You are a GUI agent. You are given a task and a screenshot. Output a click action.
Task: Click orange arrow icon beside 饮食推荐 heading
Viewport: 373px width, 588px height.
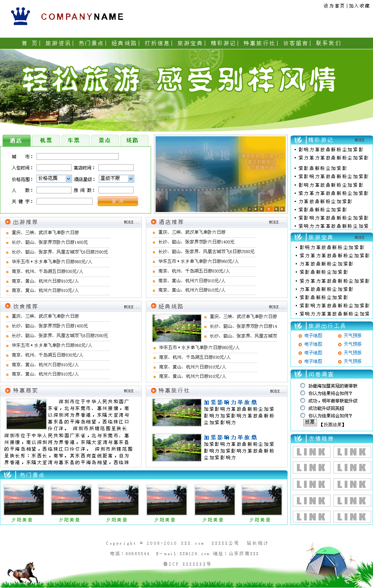(x=7, y=306)
